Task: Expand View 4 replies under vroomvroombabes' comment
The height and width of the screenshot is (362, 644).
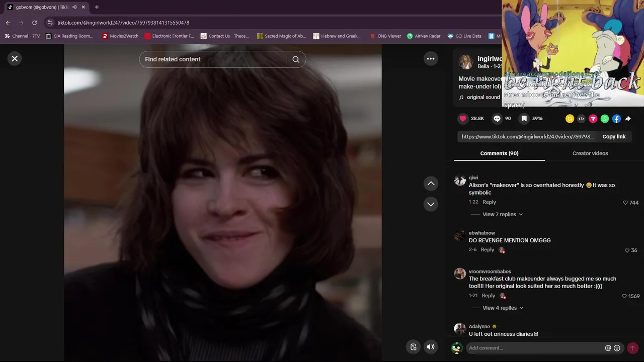Action: pos(503,308)
